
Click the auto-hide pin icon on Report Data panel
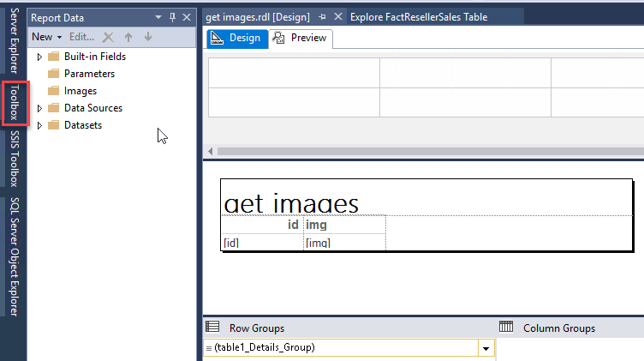click(x=172, y=17)
